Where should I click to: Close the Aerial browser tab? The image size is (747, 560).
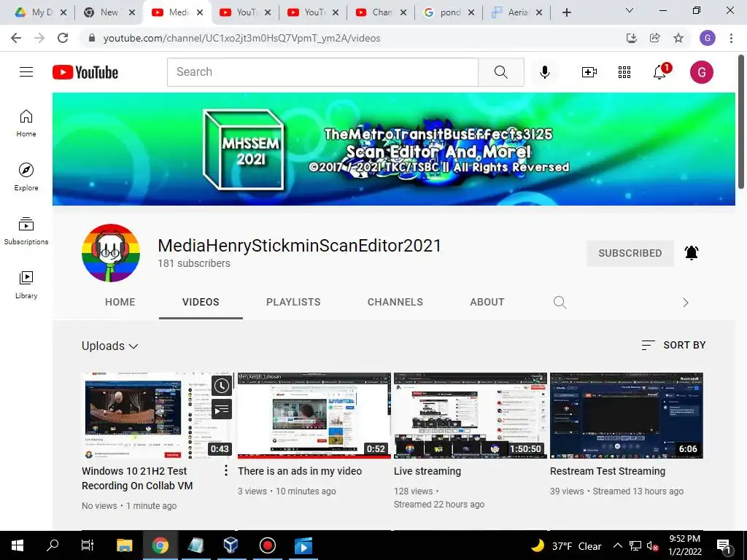(x=539, y=12)
